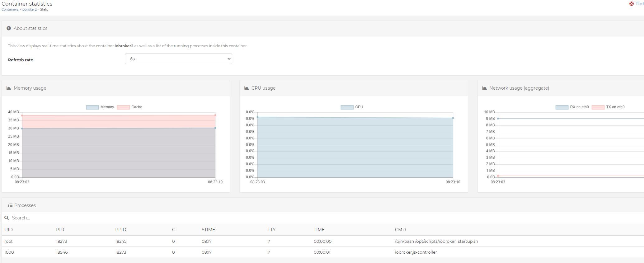This screenshot has height=263, width=644.
Task: Click the 'Memory usage' panel heading
Action: (30, 88)
